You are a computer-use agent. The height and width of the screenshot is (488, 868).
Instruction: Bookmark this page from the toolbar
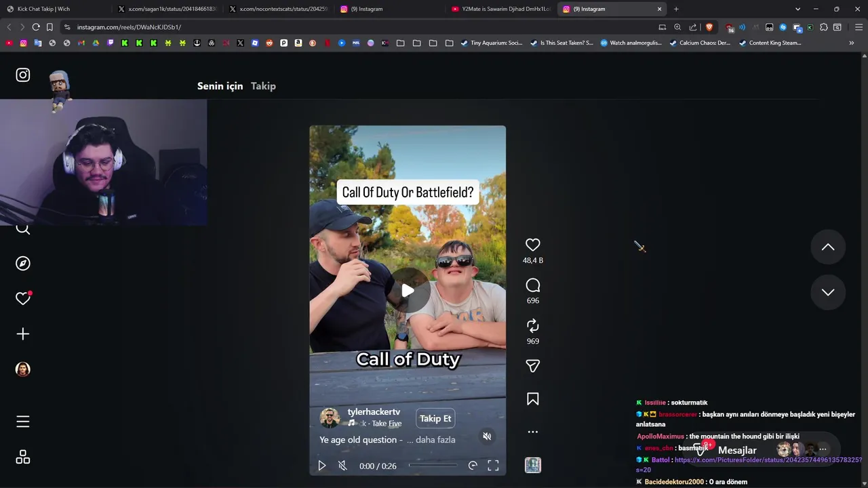point(50,27)
